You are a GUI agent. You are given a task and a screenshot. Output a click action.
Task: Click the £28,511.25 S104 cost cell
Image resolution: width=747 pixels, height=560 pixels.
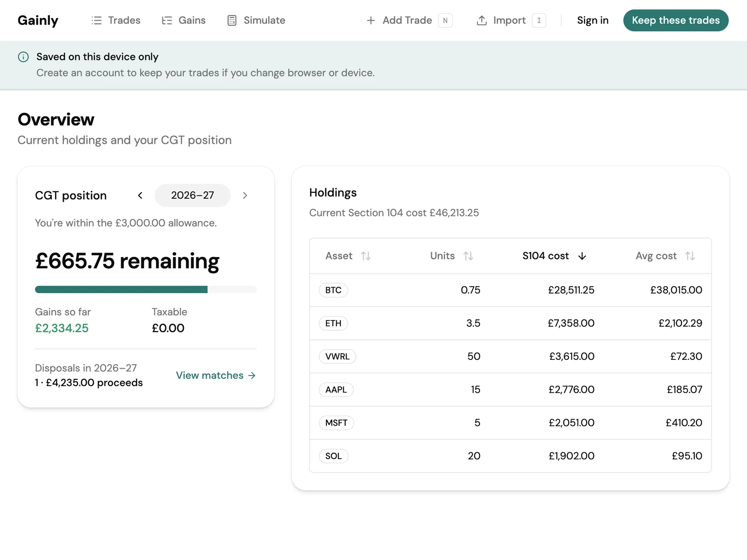[571, 290]
